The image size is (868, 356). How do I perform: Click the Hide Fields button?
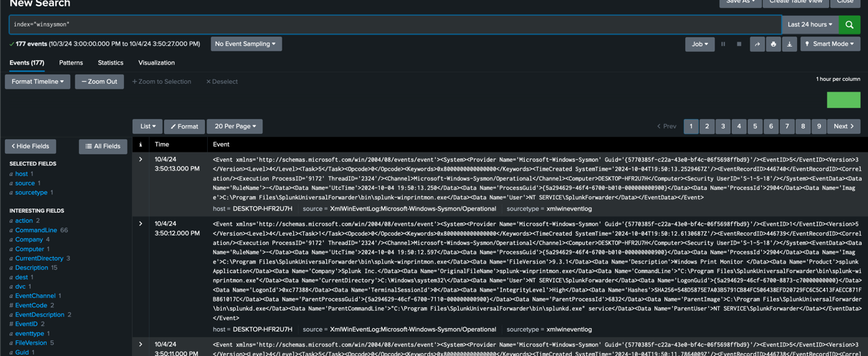click(31, 146)
